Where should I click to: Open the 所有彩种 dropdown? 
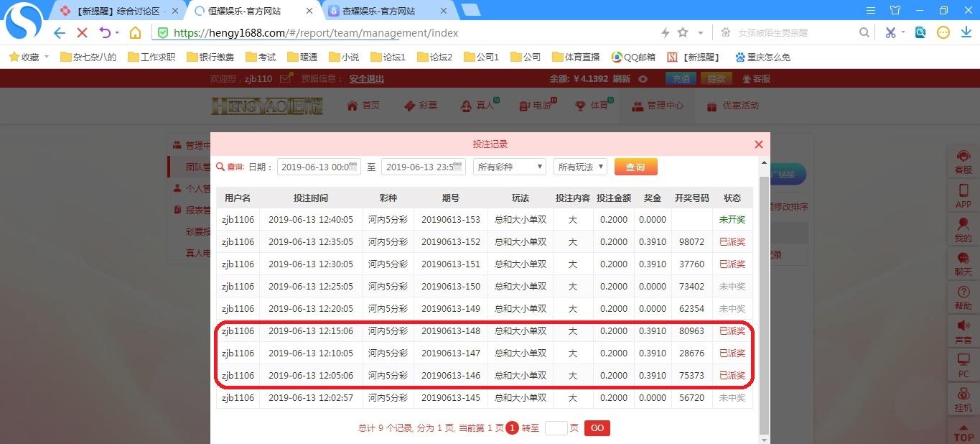tap(510, 167)
